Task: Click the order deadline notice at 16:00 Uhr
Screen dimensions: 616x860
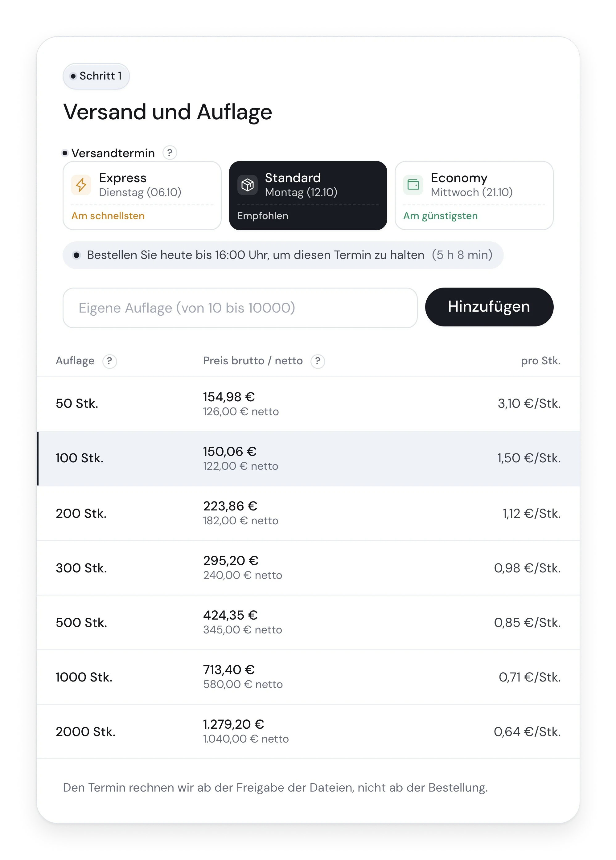Action: pos(283,255)
